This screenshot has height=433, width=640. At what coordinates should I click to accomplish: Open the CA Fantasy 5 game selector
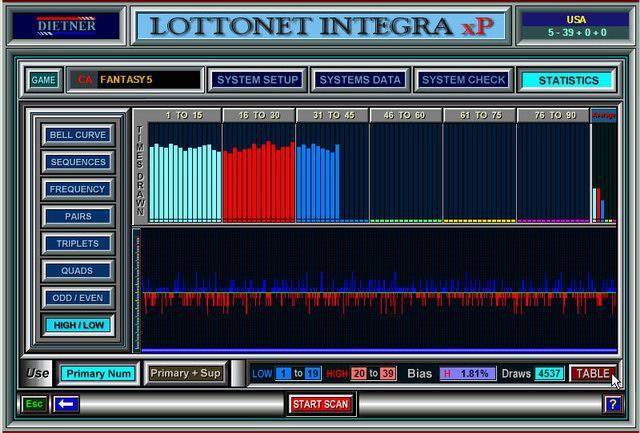click(x=134, y=80)
